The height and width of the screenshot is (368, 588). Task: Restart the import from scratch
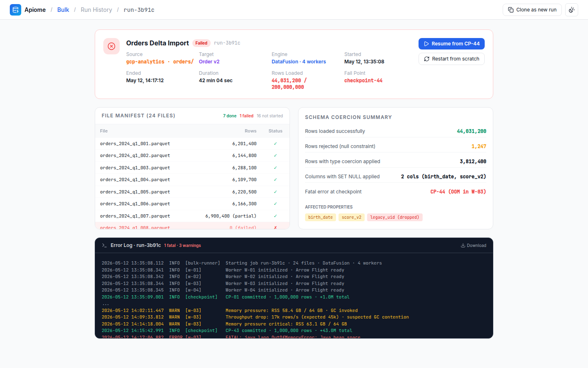[452, 59]
